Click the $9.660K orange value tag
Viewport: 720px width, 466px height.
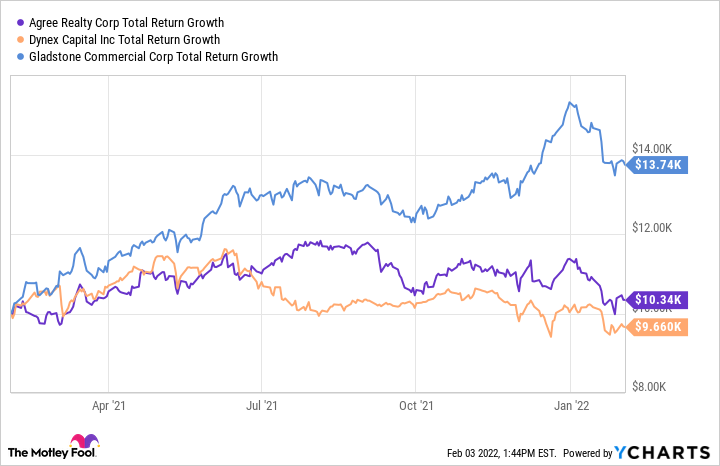(x=657, y=327)
